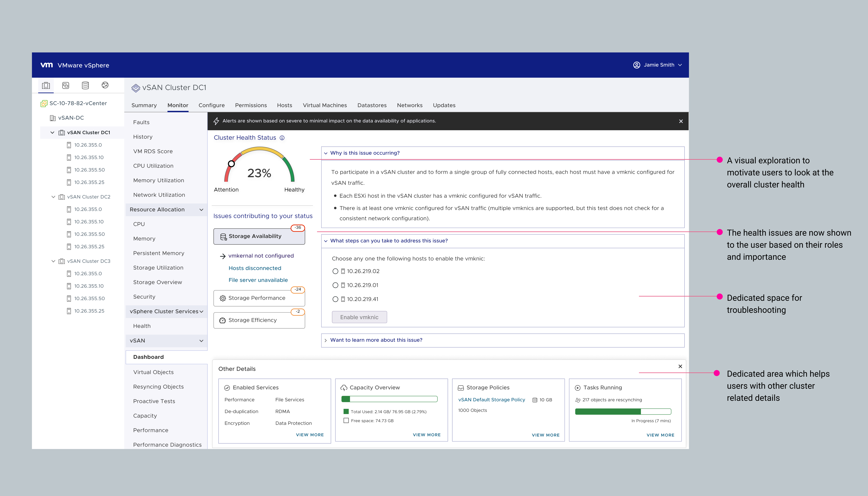868x496 pixels.
Task: Open Virtual Objects in vSAN menu
Action: pos(153,372)
